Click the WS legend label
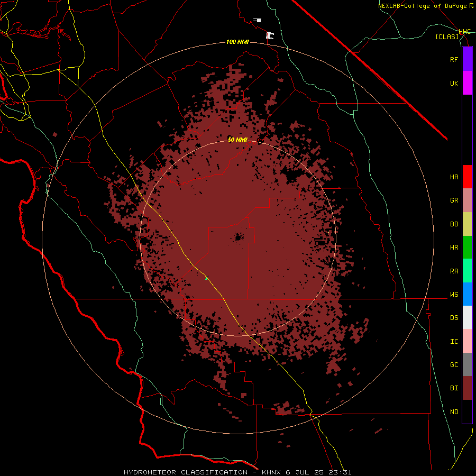The width and height of the screenshot is (476, 476). click(454, 294)
